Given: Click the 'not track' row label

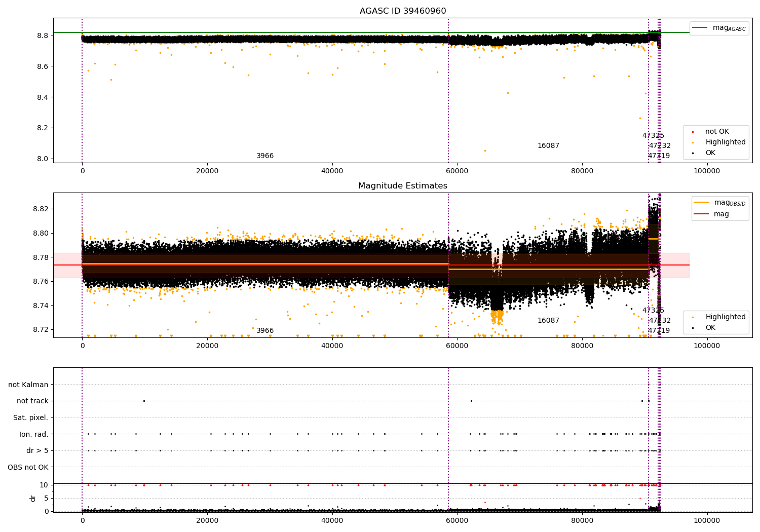Looking at the screenshot, I should (32, 401).
